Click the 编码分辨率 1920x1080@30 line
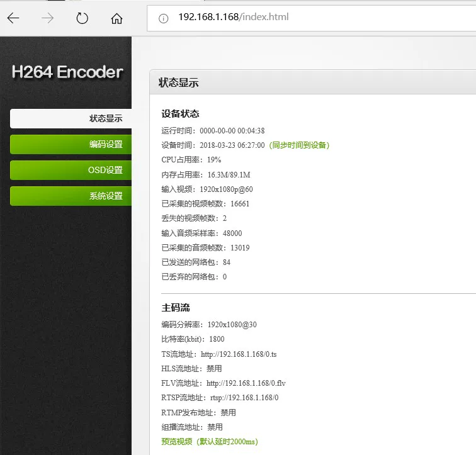The height and width of the screenshot is (455, 476). pyautogui.click(x=209, y=325)
